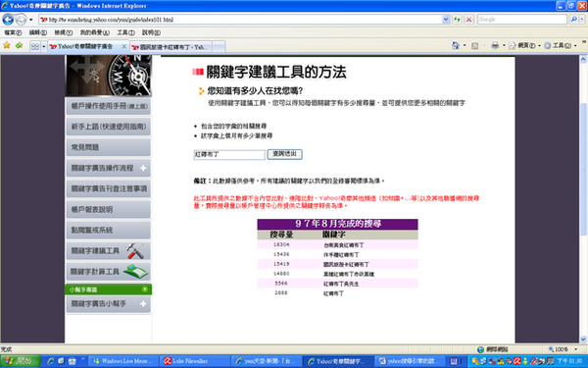Click the Feeds icon in command bar
The image size is (588, 368).
[x=474, y=46]
